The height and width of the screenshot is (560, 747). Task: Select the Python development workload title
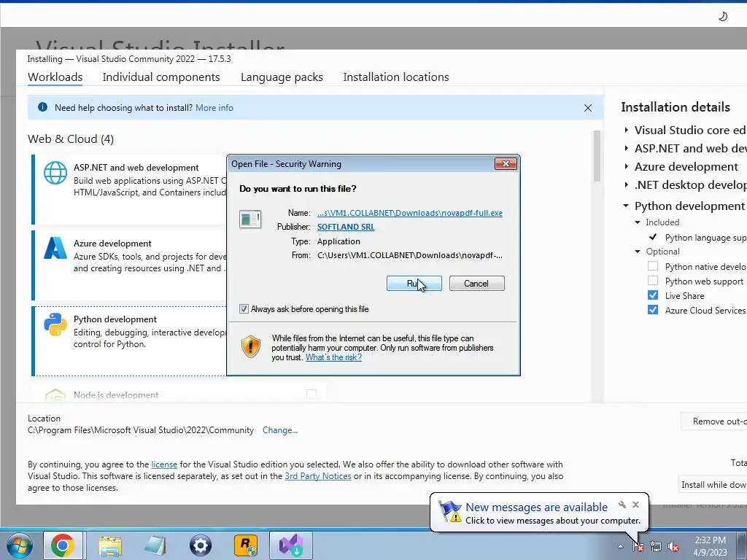115,319
